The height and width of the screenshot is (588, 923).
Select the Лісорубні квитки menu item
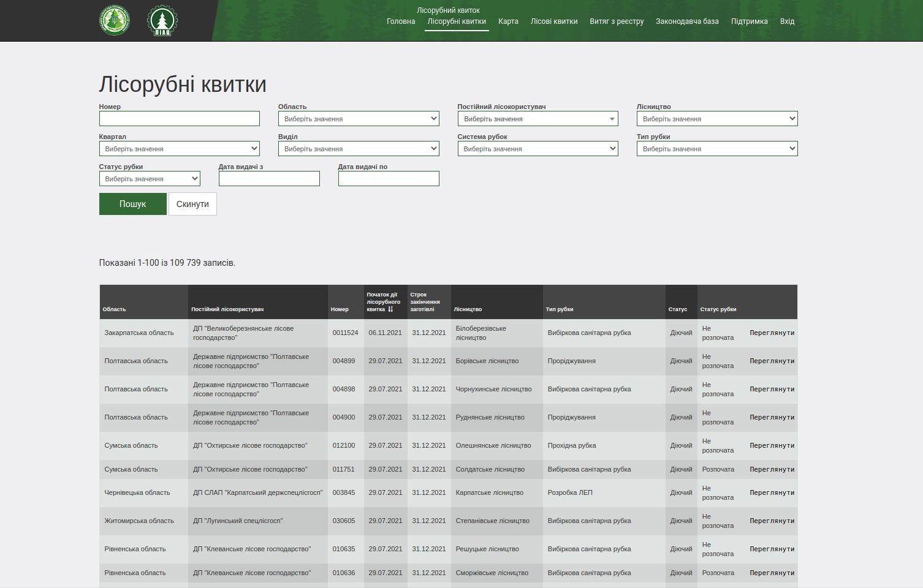457,21
